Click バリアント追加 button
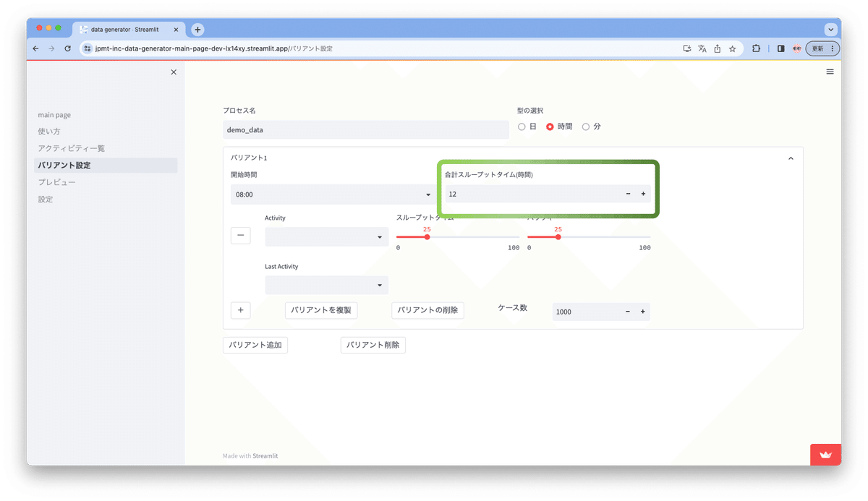 (255, 345)
